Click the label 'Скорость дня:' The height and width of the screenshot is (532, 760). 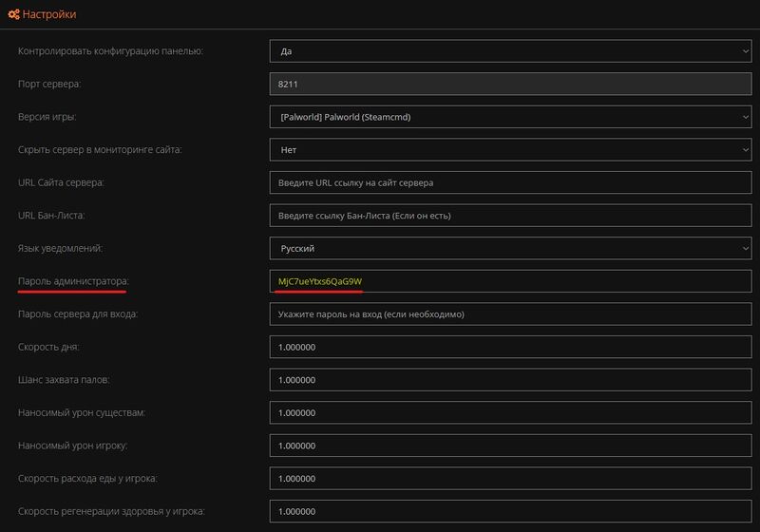tap(48, 347)
